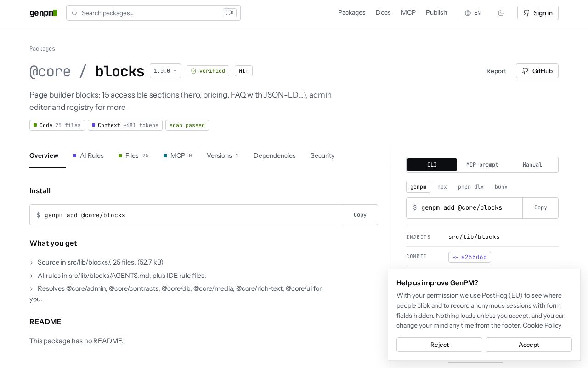Report this package
The height and width of the screenshot is (368, 588).
point(496,71)
